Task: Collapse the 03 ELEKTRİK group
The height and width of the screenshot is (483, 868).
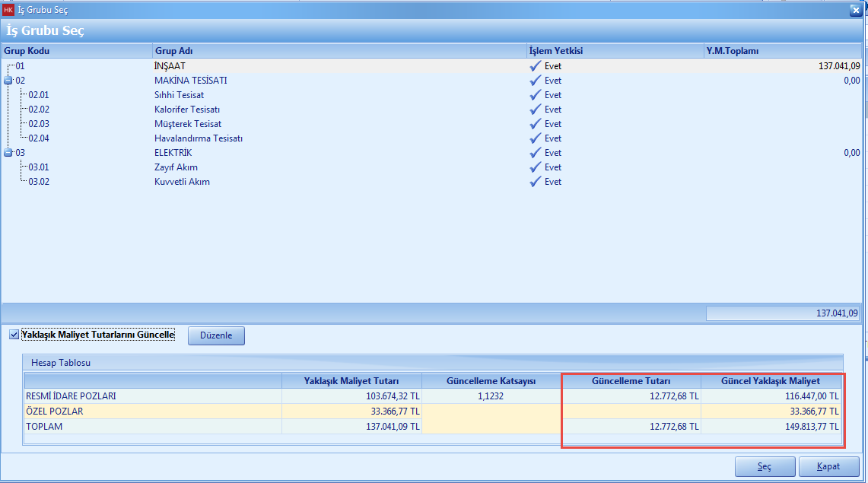Action: (8, 153)
